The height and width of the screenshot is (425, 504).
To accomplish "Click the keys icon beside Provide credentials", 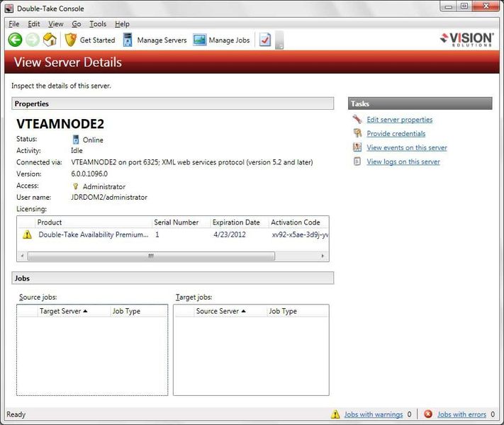I will coord(357,133).
